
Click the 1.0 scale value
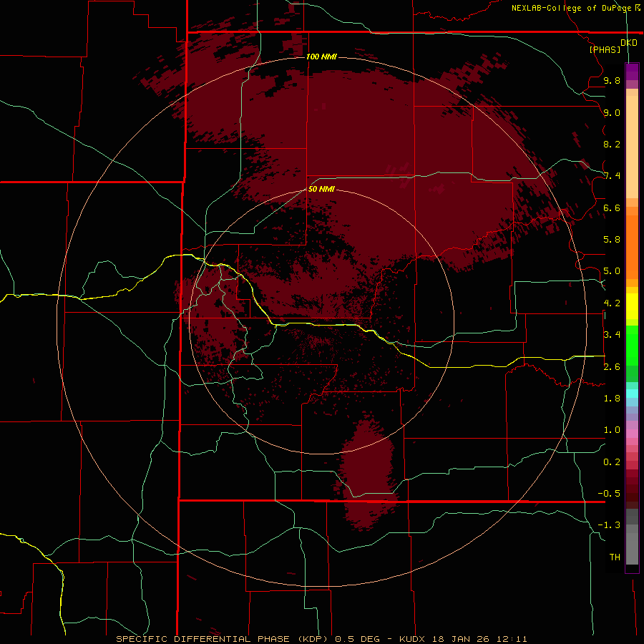click(x=612, y=430)
